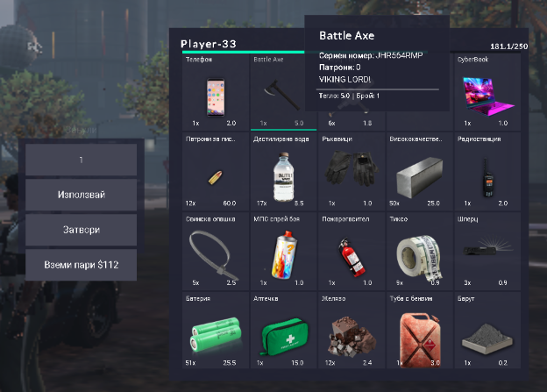547x392 pixels.
Task: Select the CyberBook laptop item
Action: tap(487, 92)
